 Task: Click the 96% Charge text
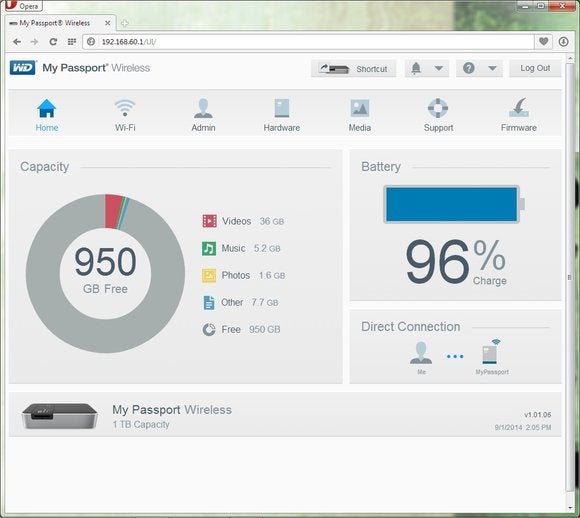click(x=456, y=262)
